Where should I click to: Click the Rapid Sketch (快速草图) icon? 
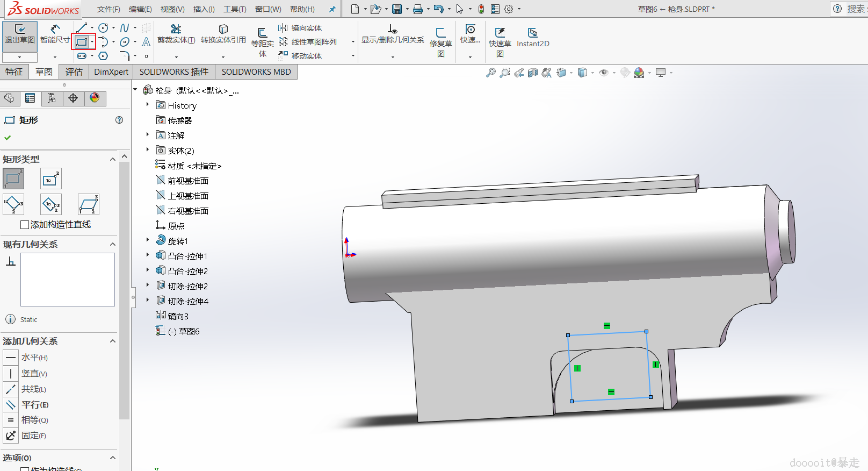[500, 33]
